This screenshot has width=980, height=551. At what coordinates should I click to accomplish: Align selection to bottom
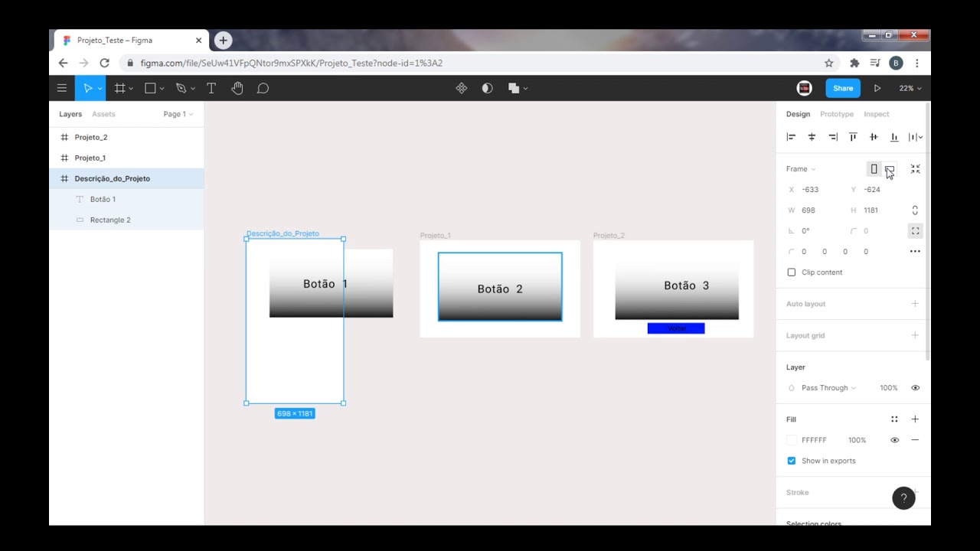point(894,137)
